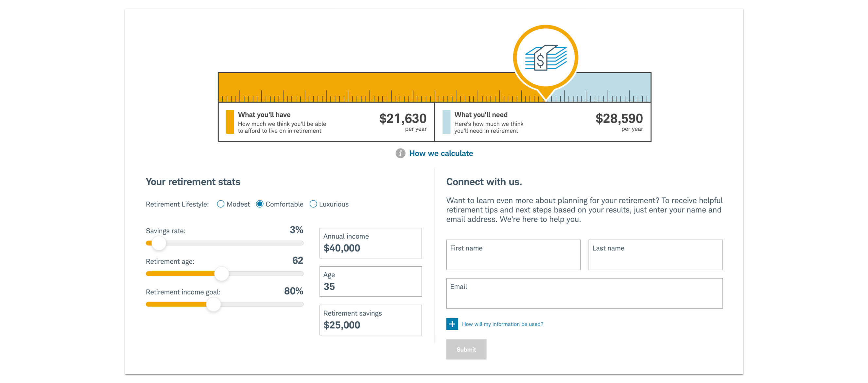Click the blue plus icon
Screen dimensions: 868x383
point(452,324)
